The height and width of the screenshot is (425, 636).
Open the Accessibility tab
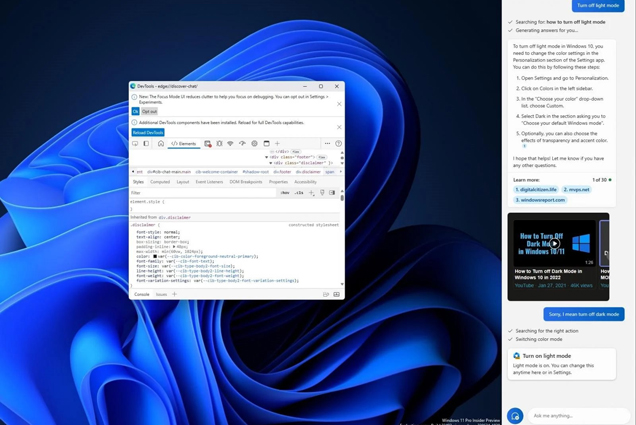coord(305,182)
